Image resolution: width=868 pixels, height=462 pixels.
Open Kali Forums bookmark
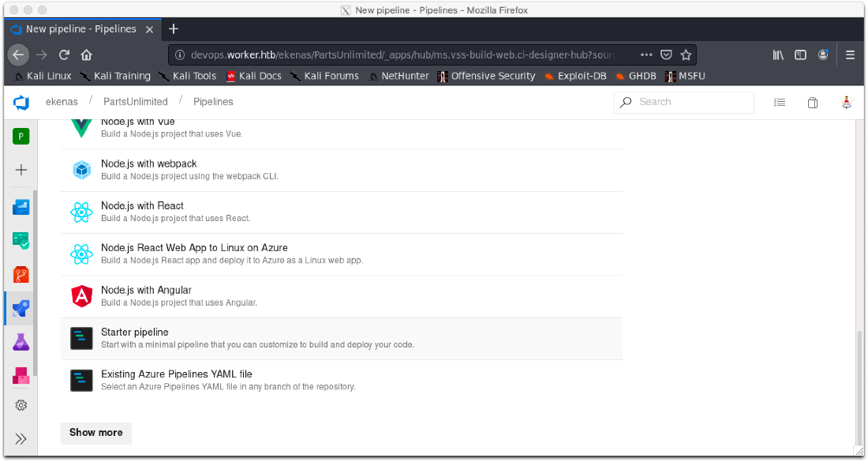[325, 76]
